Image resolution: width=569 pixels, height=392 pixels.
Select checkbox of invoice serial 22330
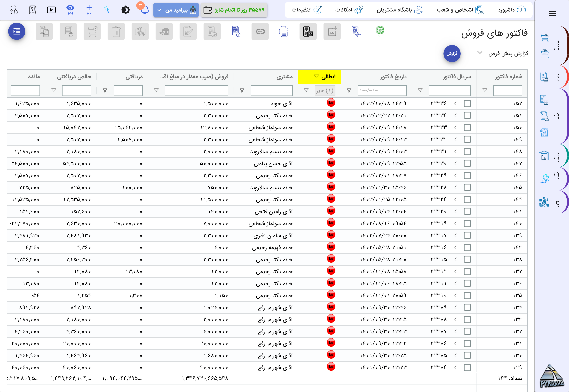(x=467, y=164)
